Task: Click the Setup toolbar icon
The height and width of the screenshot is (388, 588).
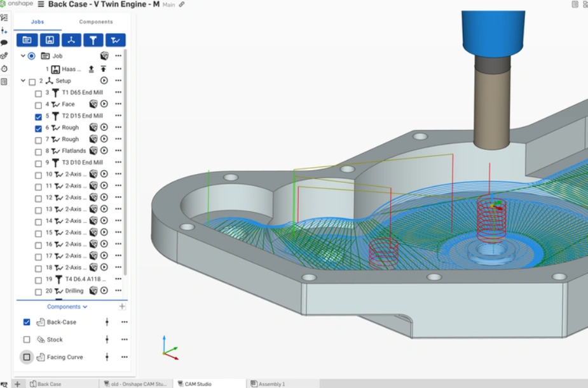Action: (x=72, y=40)
